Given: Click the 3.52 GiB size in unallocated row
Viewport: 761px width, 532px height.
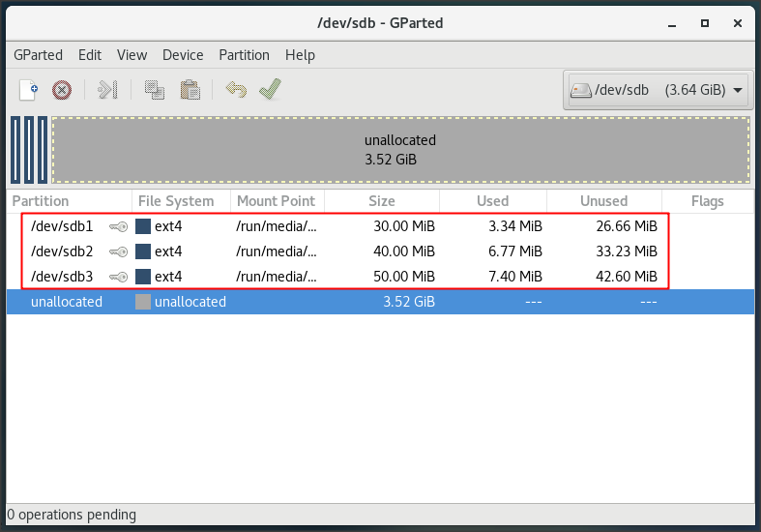Looking at the screenshot, I should point(409,302).
